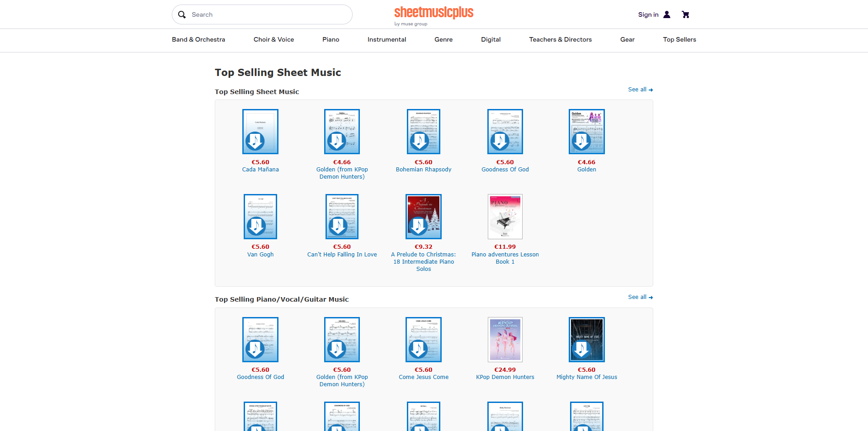Viewport: 868px width, 431px height.
Task: Open the Top Sellers menu
Action: (679, 39)
